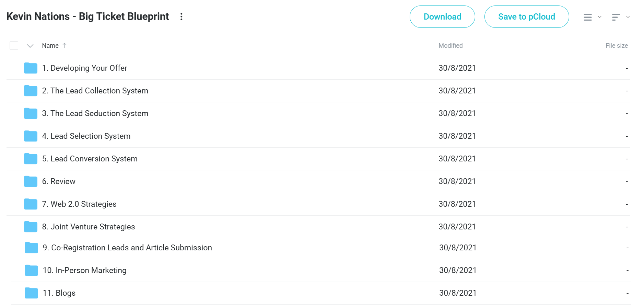644x306 pixels.
Task: Open the three-dot options menu beside title
Action: pyautogui.click(x=182, y=16)
